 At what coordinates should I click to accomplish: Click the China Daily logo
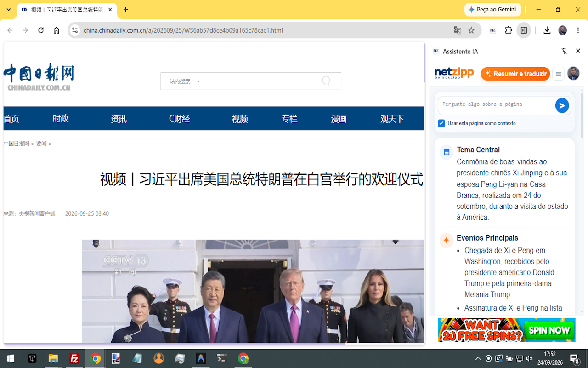pyautogui.click(x=39, y=77)
